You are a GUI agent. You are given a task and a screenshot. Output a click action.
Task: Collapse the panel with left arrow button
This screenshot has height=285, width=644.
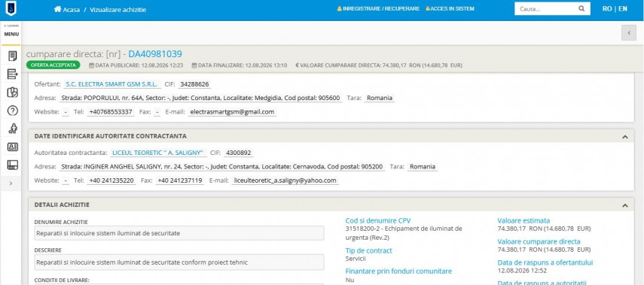(x=628, y=33)
